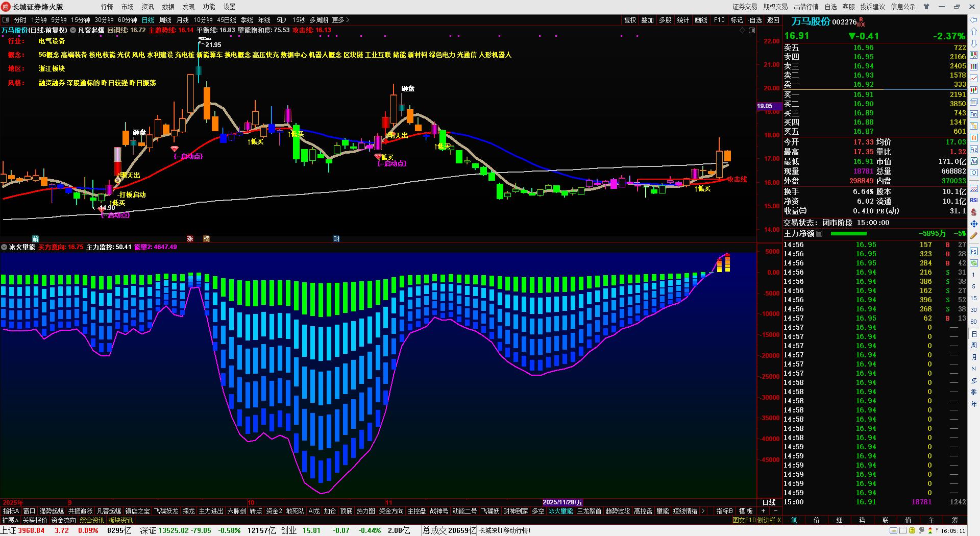Expand the 更多 periods dropdown

[x=340, y=20]
